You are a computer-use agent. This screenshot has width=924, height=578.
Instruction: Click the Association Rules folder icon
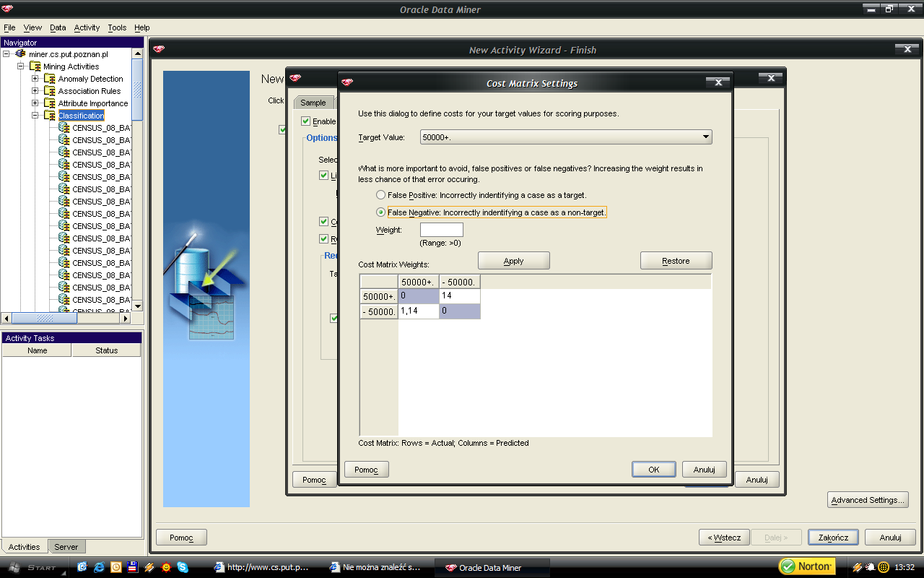50,91
